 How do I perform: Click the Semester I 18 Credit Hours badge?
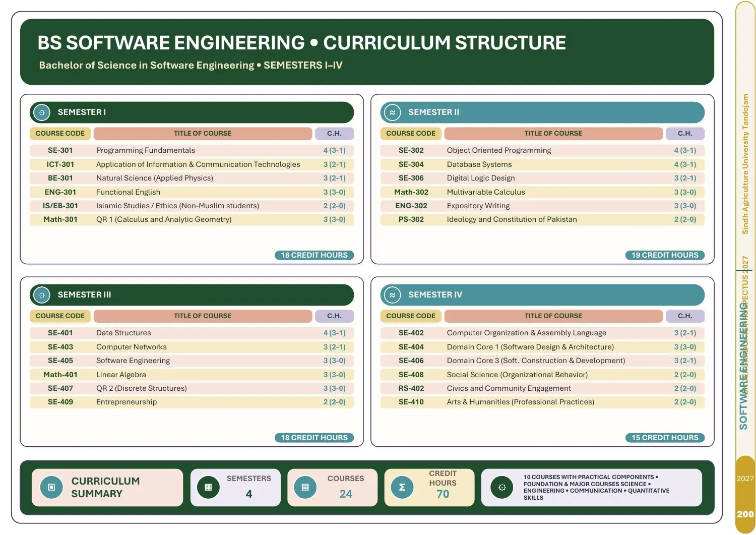(314, 255)
